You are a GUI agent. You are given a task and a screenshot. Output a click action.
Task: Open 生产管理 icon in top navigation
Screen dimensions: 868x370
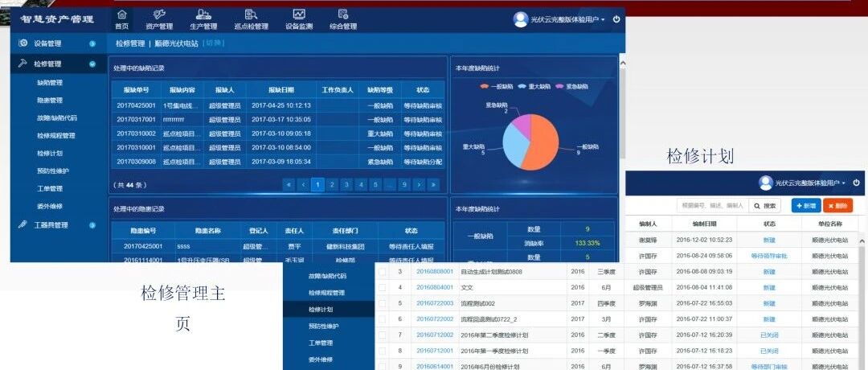click(x=203, y=14)
